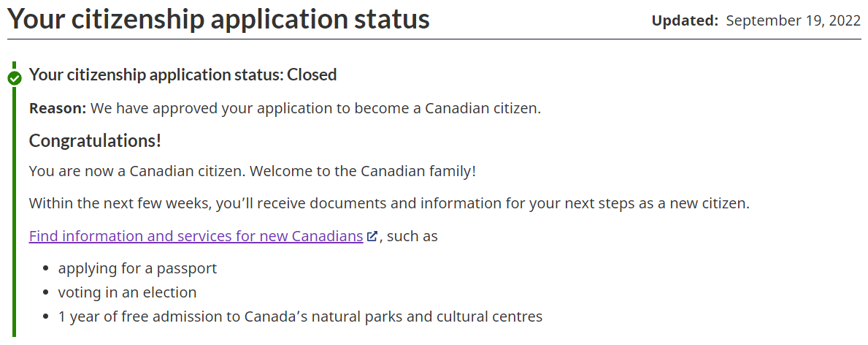The image size is (868, 345).
Task: Click the green vertical status bar
Action: coord(14,219)
